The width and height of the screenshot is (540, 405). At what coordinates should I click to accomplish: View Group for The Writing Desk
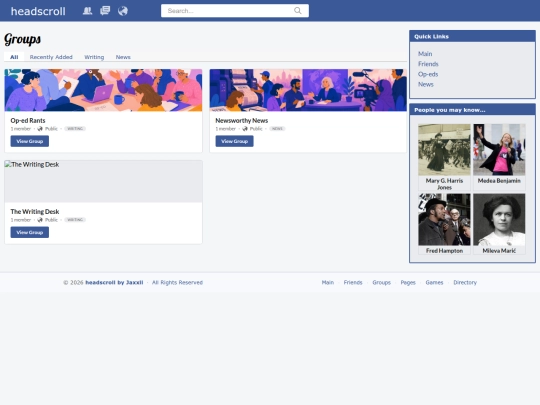30,232
